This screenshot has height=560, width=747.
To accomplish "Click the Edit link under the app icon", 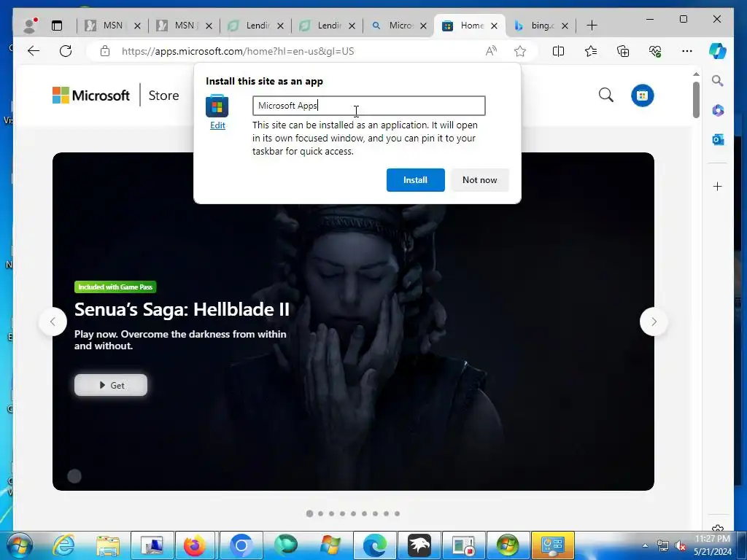I will (217, 125).
